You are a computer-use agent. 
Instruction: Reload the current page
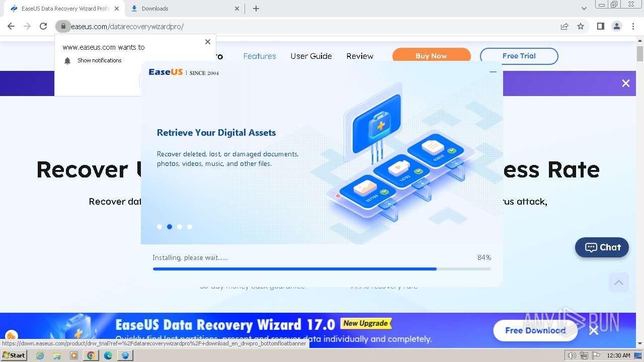tap(43, 26)
